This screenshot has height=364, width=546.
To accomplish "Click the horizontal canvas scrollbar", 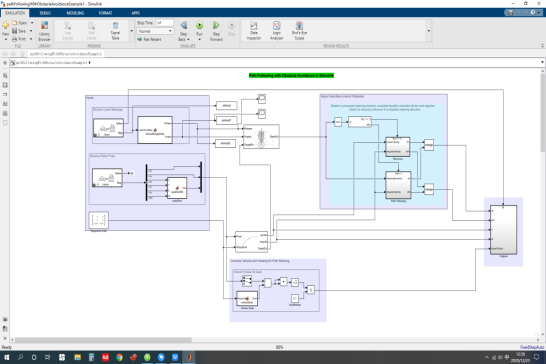I will tap(103, 340).
